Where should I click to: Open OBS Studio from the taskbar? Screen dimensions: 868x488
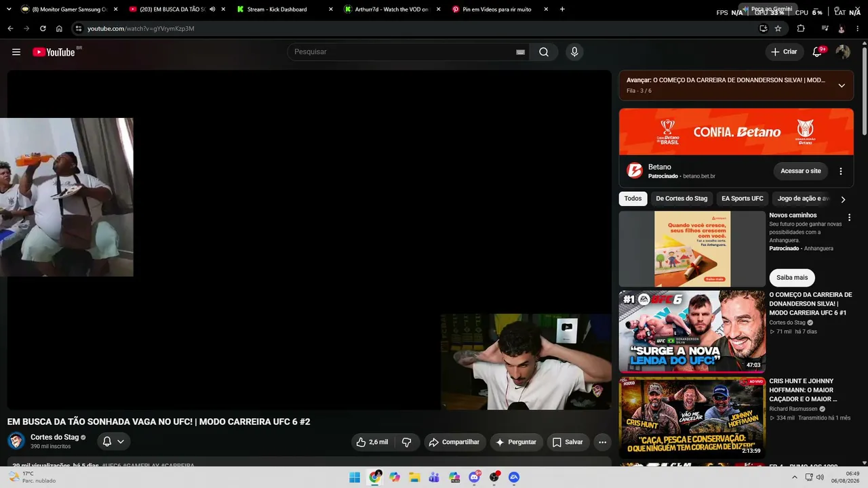pos(494,477)
